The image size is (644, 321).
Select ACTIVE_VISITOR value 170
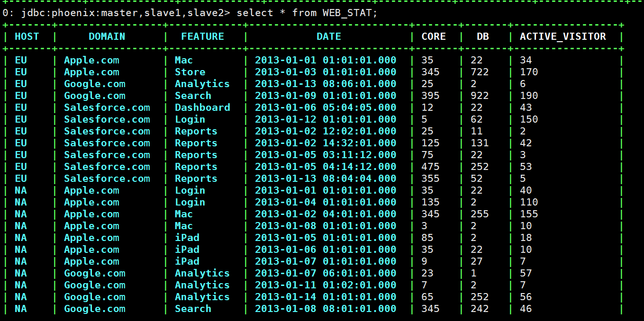coord(529,72)
